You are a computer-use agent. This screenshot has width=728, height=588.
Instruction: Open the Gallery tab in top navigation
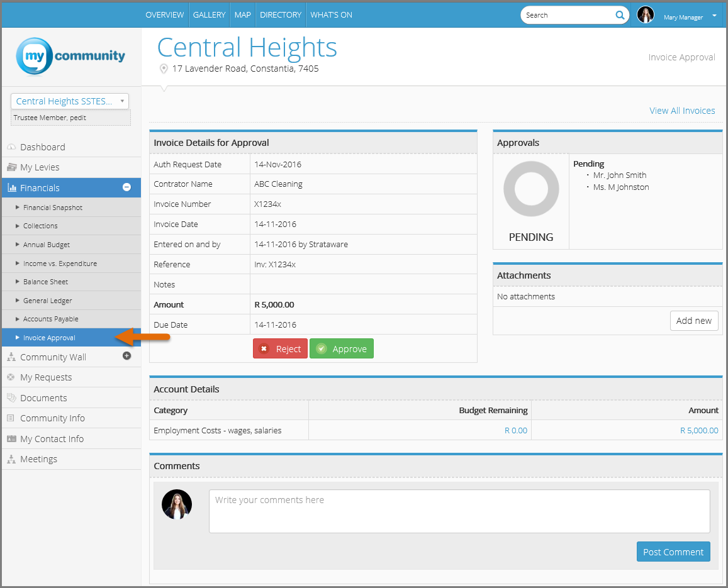pyautogui.click(x=209, y=15)
